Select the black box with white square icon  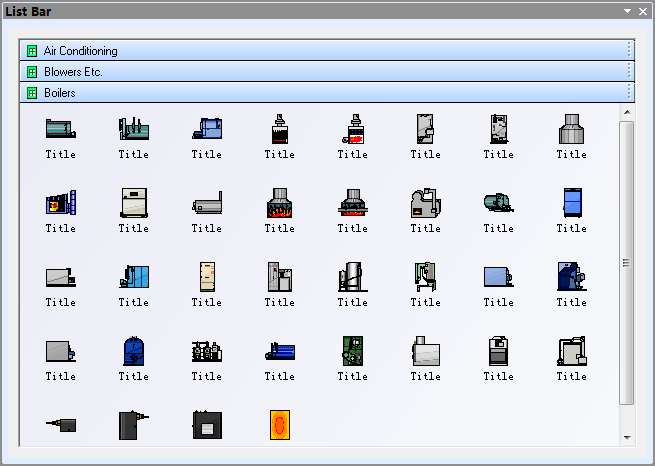click(x=206, y=425)
